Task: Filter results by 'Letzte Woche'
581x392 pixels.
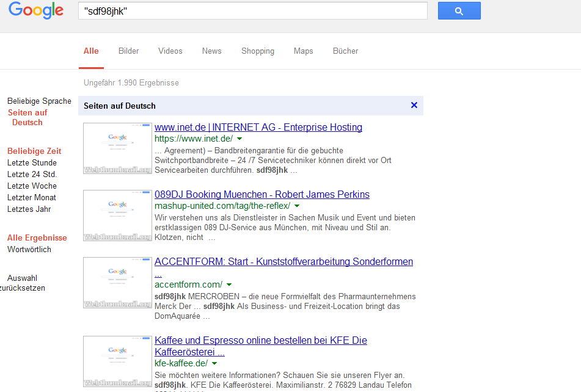Action: tap(32, 186)
